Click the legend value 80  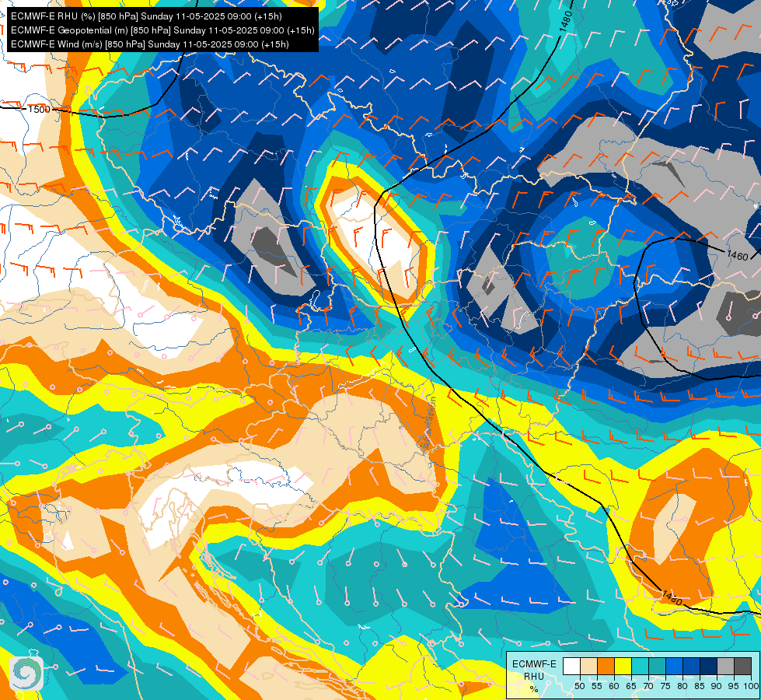pos(682,686)
